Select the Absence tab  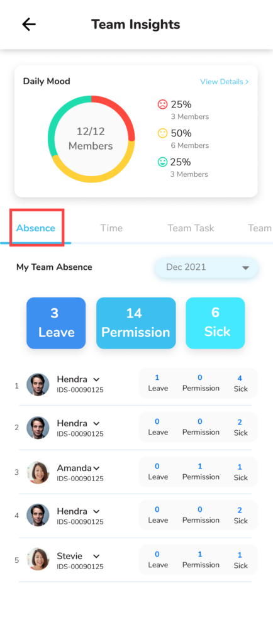tap(36, 228)
